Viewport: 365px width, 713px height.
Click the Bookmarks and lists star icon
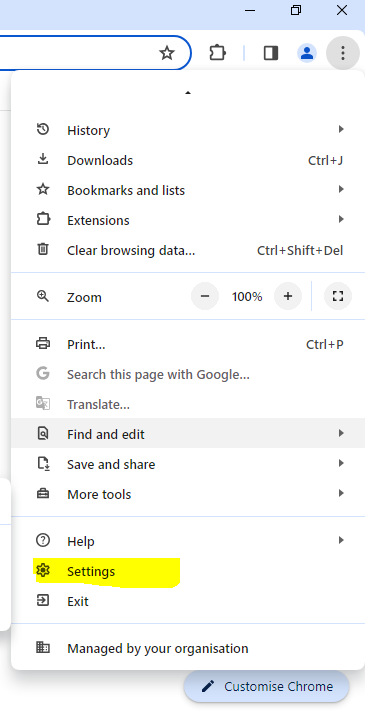point(43,189)
